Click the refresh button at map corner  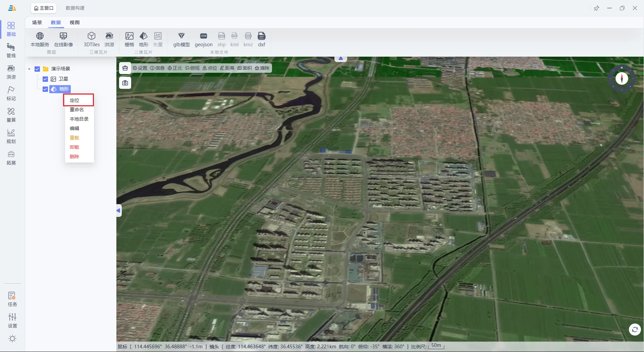pyautogui.click(x=635, y=330)
